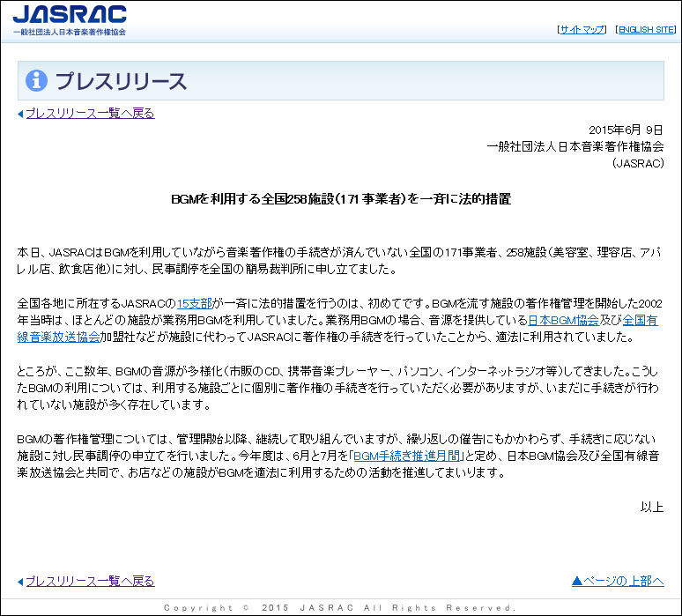
Task: Click the 以上 closing text
Action: (652, 507)
